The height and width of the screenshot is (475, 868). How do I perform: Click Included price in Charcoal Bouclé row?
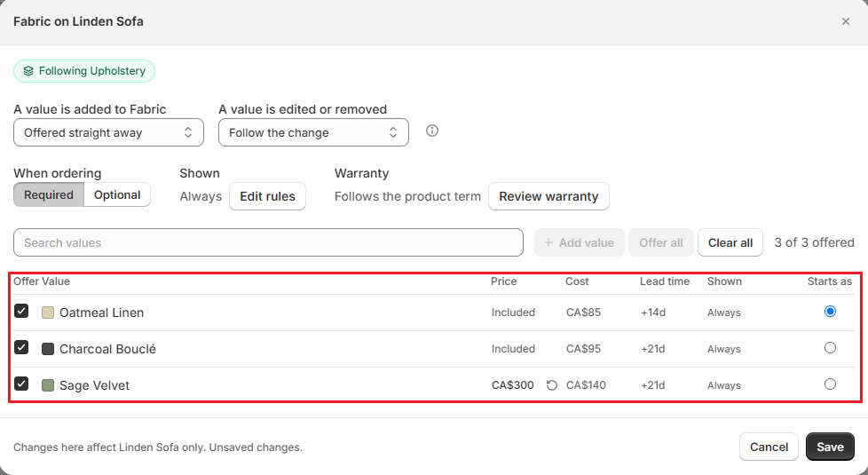513,349
